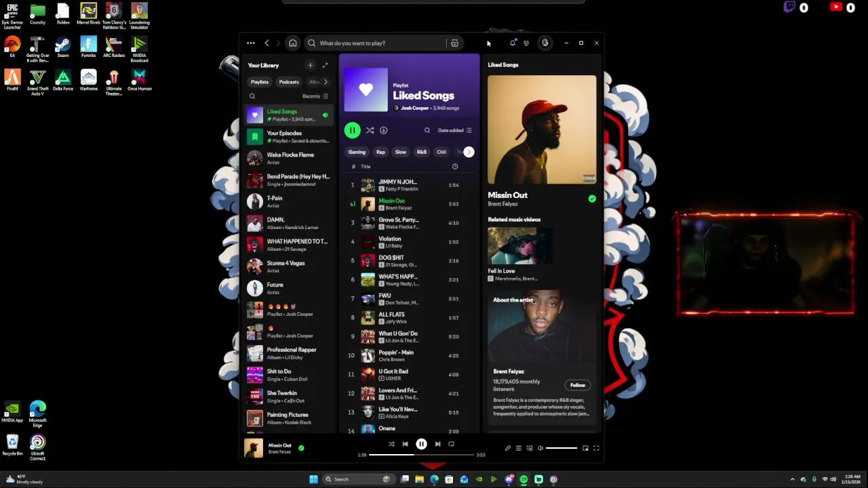Open the What's New notification bell

(x=513, y=43)
